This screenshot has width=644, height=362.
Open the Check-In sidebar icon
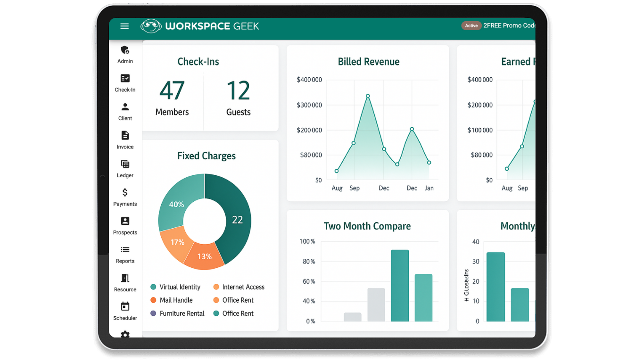(125, 79)
